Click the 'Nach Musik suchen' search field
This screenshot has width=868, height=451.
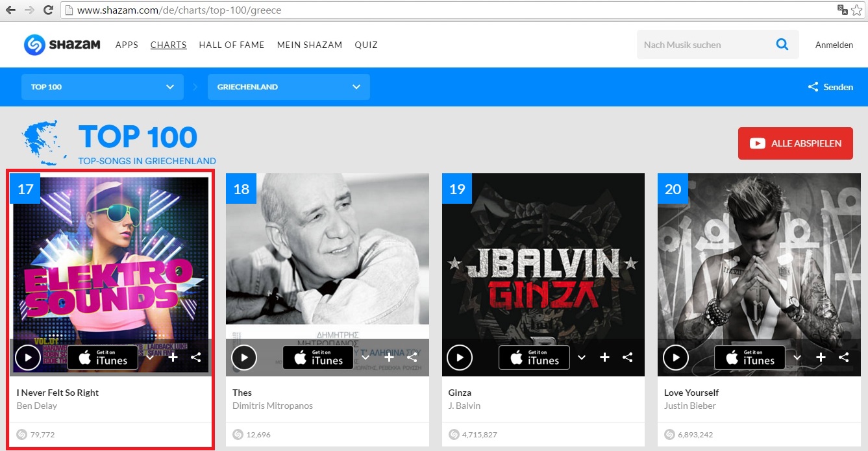704,45
